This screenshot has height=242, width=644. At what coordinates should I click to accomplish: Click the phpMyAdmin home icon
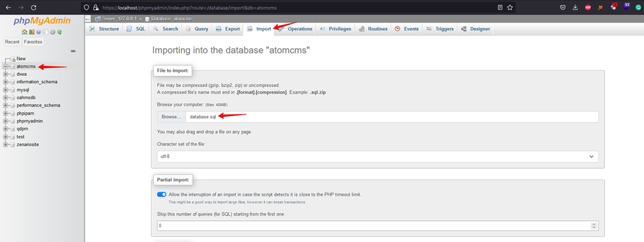[x=24, y=32]
